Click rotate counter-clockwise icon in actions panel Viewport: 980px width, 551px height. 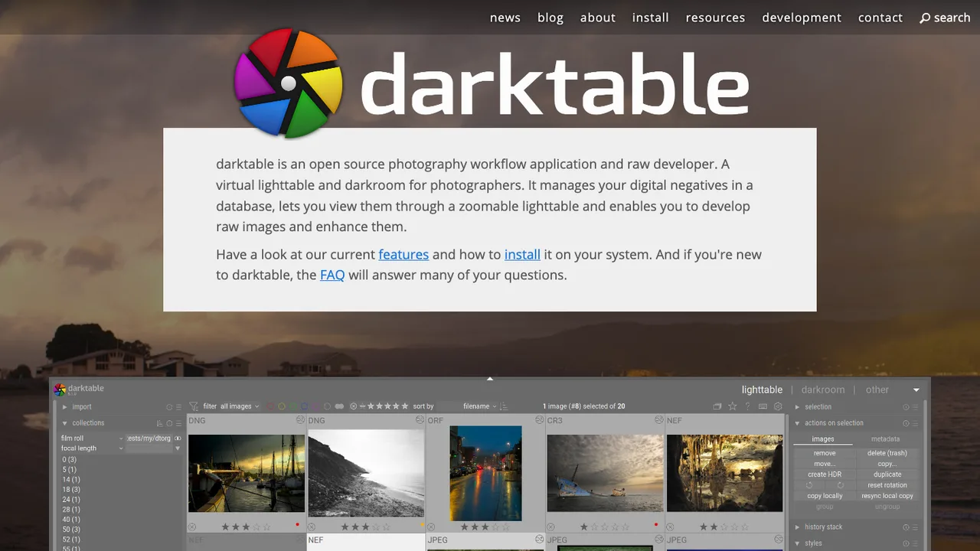(809, 485)
